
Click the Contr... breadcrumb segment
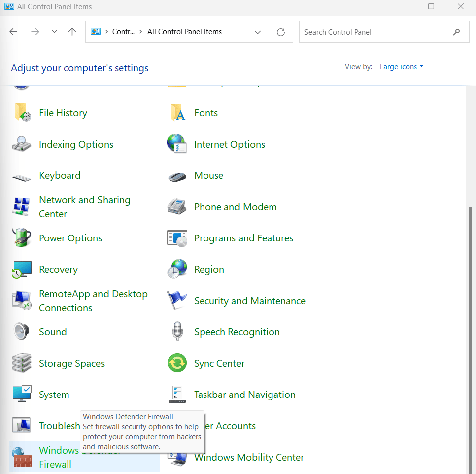124,32
